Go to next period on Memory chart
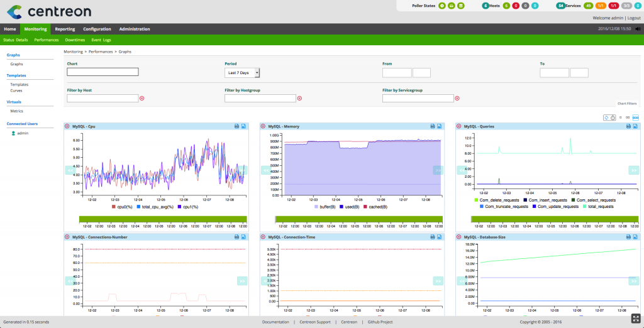Screen dimensions: 644x328 [x=438, y=170]
